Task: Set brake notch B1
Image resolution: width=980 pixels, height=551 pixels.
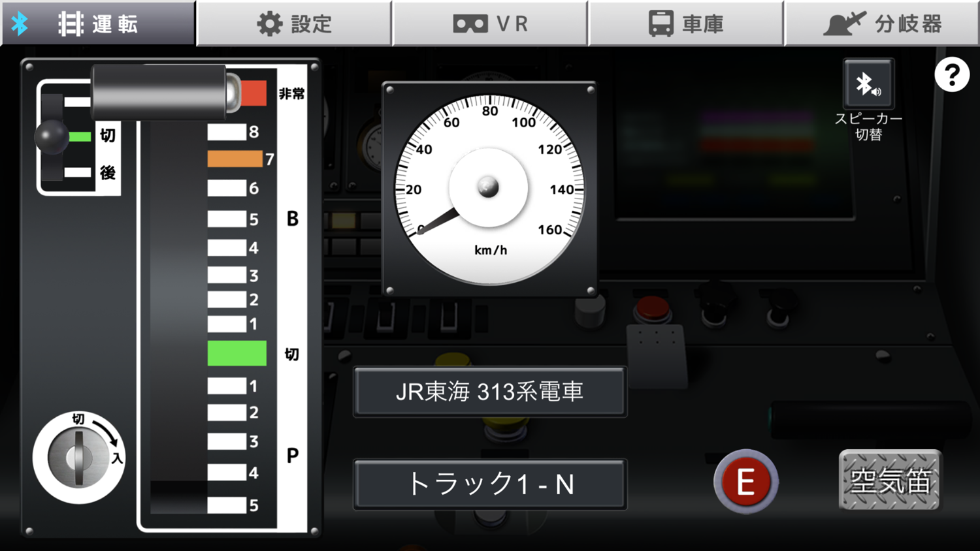Action: [227, 324]
